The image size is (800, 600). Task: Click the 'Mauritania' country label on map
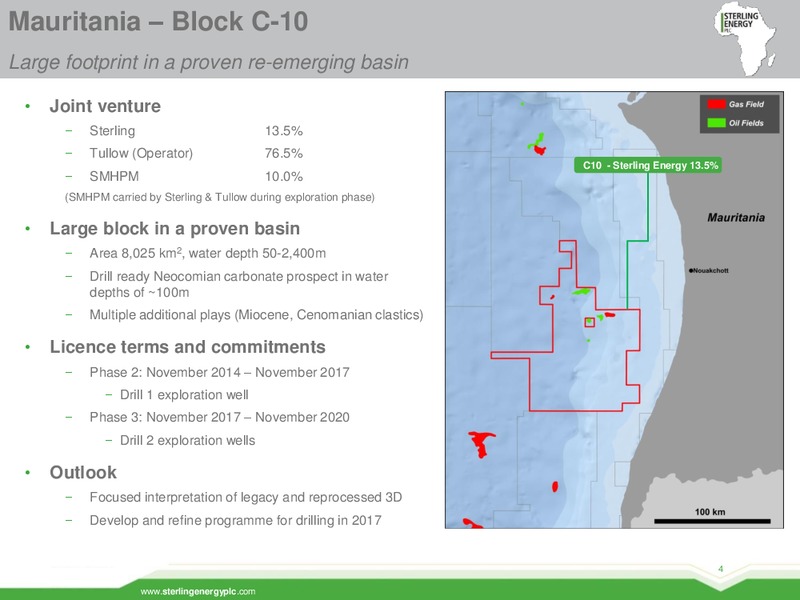736,218
